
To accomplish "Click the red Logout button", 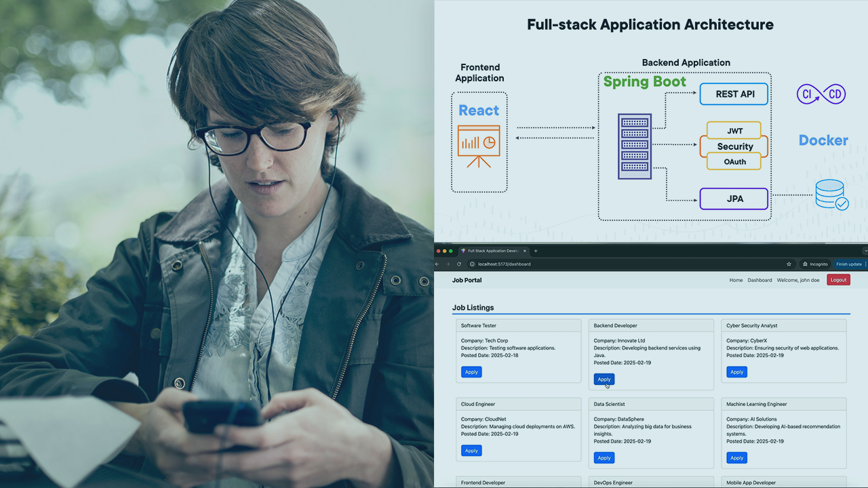I will [x=838, y=280].
